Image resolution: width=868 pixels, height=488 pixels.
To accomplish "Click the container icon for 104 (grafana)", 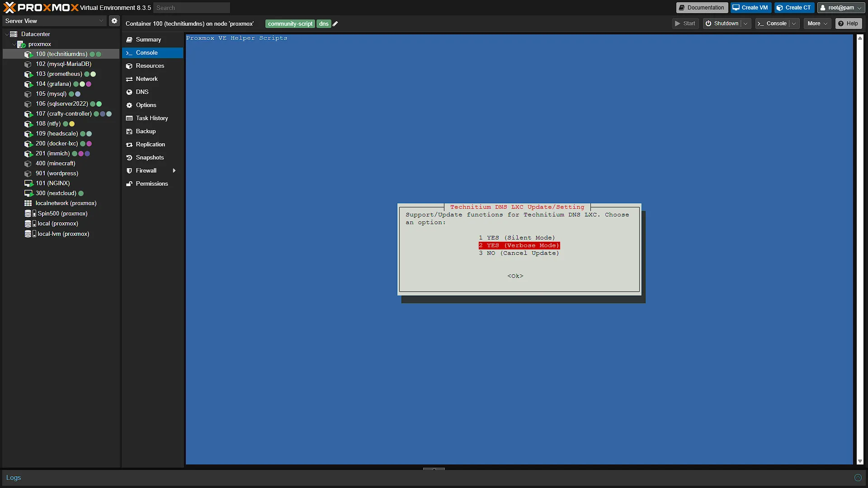I will 28,84.
